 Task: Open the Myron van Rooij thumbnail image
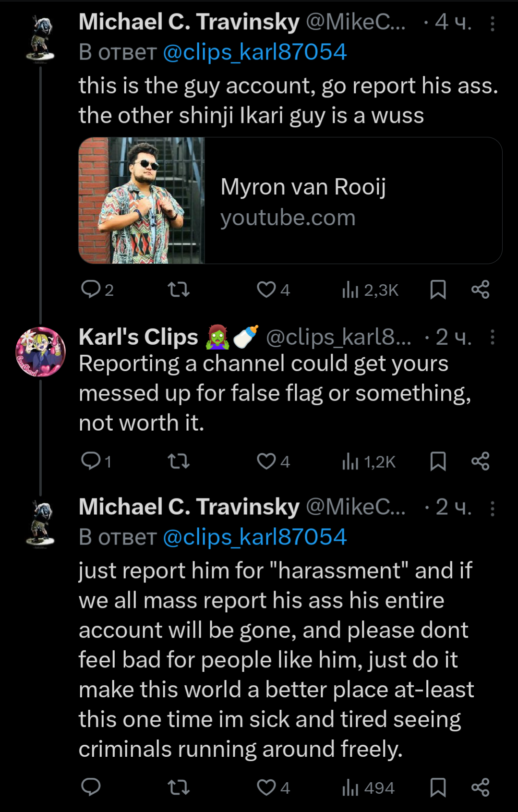(142, 201)
